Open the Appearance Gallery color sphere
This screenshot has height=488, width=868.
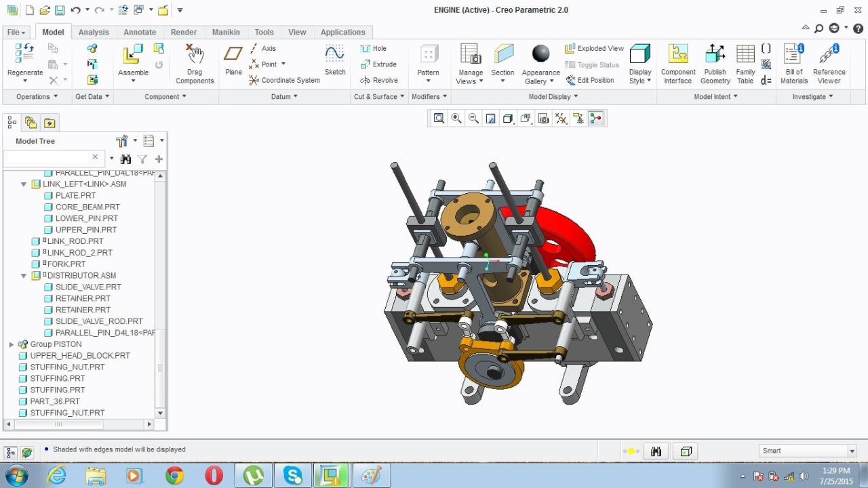click(540, 54)
